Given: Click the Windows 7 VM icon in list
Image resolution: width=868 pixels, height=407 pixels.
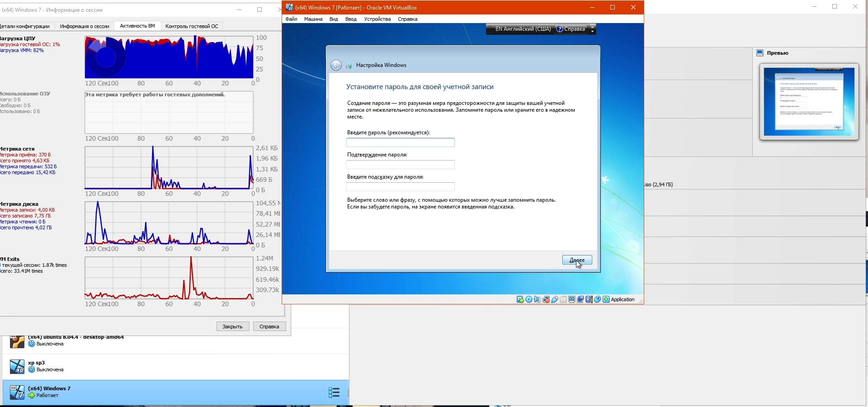Looking at the screenshot, I should (17, 393).
